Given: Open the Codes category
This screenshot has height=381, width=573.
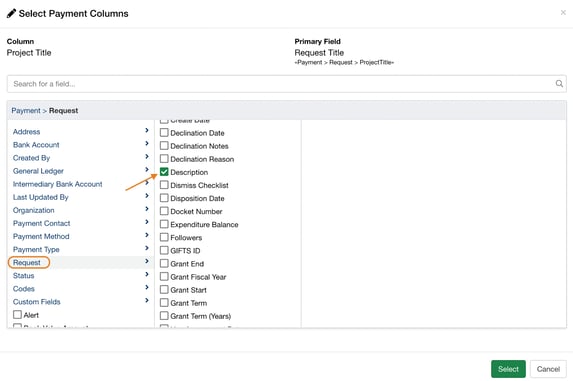Looking at the screenshot, I should 24,289.
